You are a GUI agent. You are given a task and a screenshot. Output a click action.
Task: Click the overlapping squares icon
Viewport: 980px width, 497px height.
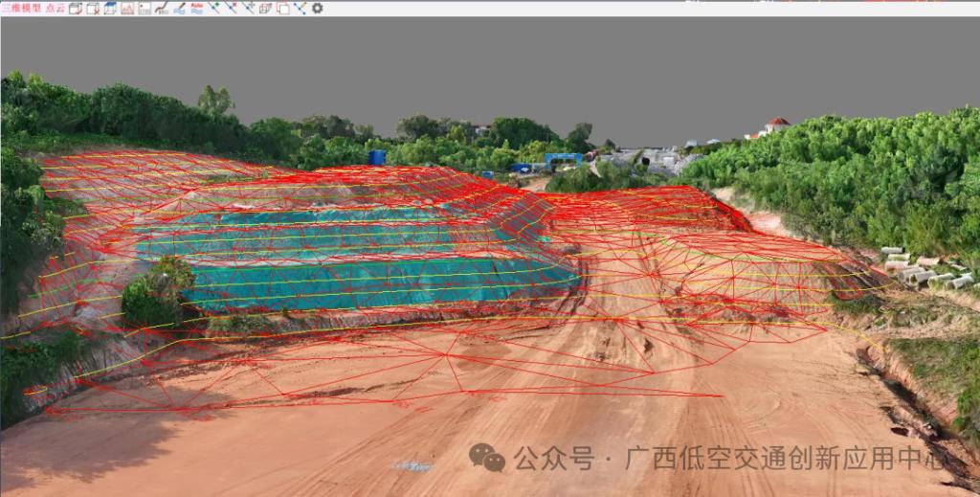tap(282, 8)
